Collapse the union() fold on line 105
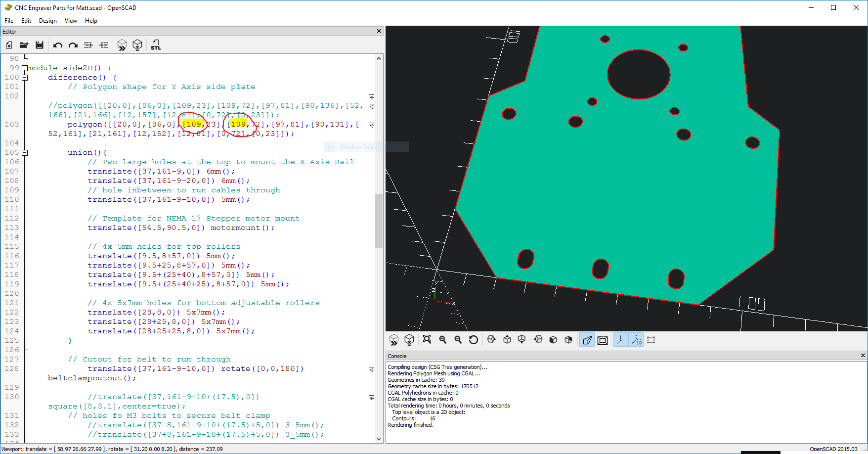The image size is (868, 454). [25, 153]
